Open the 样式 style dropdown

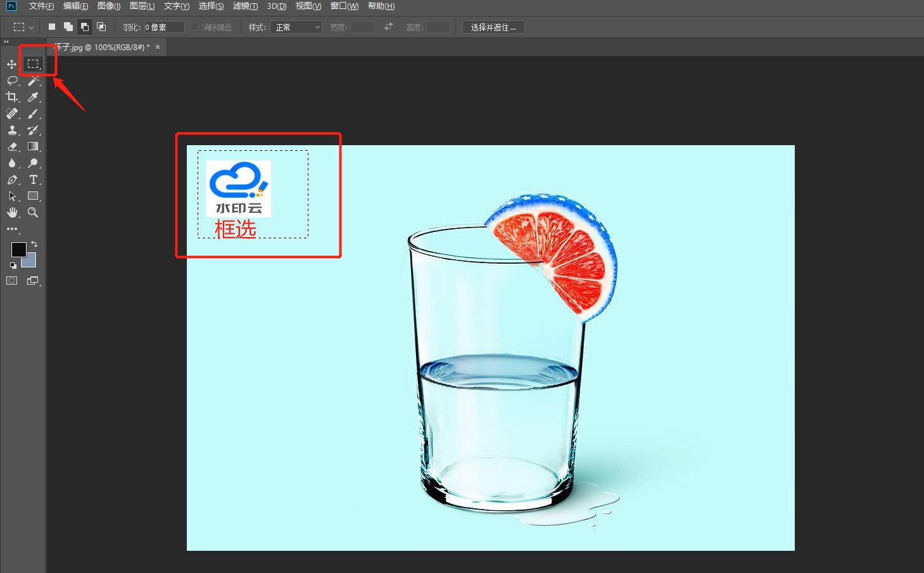tap(296, 27)
